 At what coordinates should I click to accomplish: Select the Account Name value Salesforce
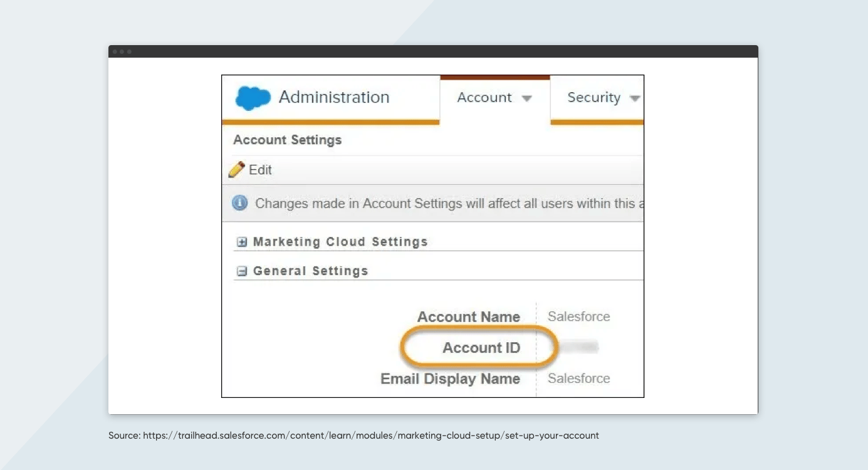[x=578, y=316]
